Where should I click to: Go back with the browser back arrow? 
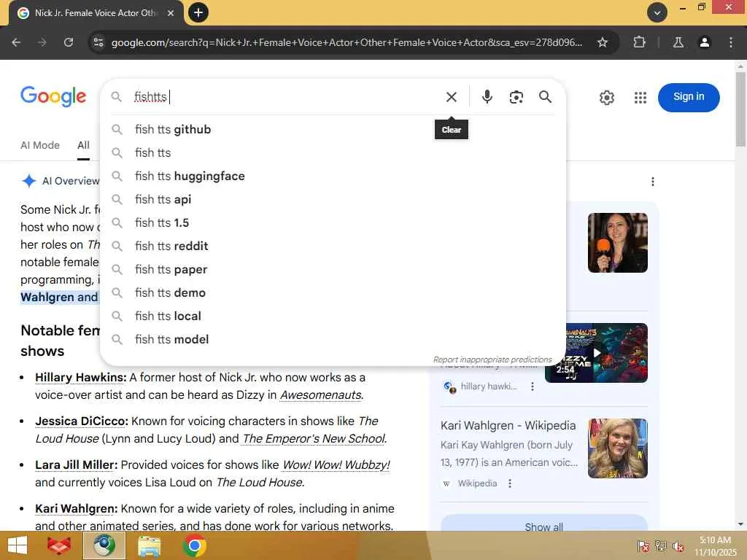tap(16, 42)
